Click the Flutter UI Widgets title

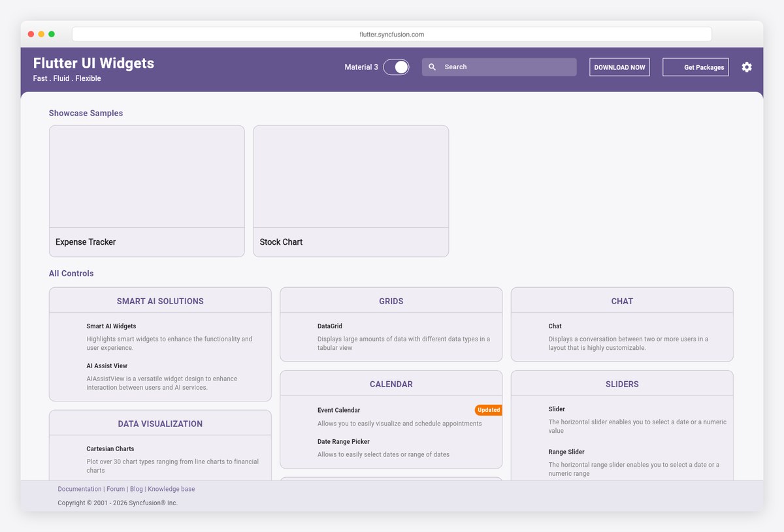click(x=93, y=63)
